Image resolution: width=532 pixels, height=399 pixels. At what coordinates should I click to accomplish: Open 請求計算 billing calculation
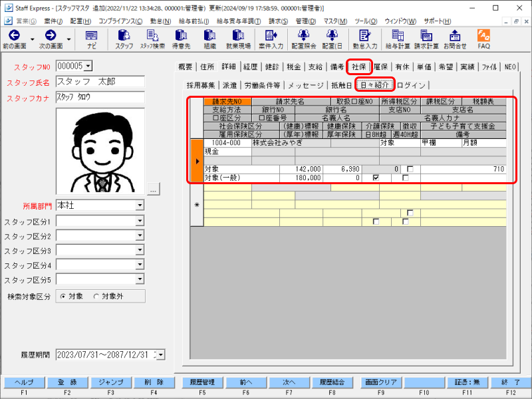(x=426, y=39)
